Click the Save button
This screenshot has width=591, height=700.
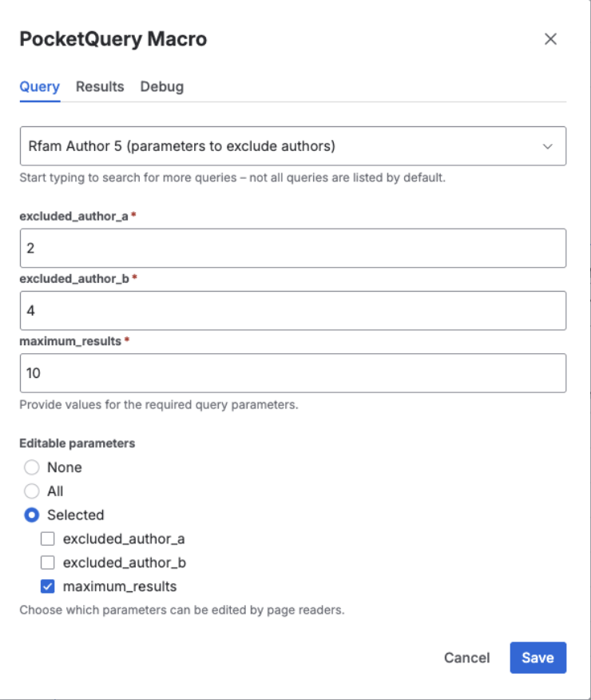537,658
